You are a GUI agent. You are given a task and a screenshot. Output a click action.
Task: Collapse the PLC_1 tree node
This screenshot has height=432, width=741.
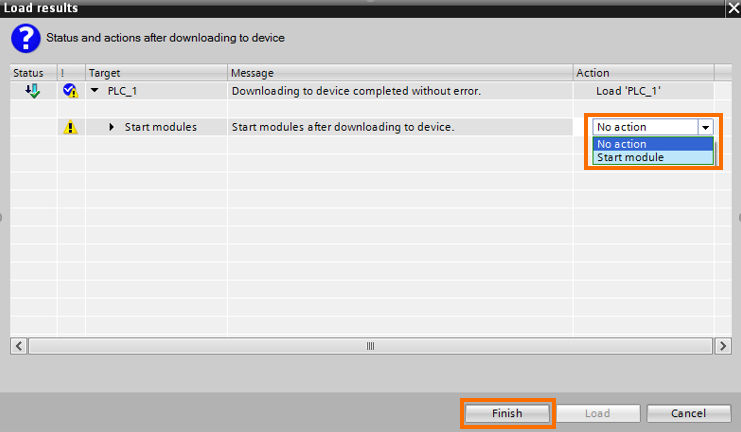click(95, 90)
